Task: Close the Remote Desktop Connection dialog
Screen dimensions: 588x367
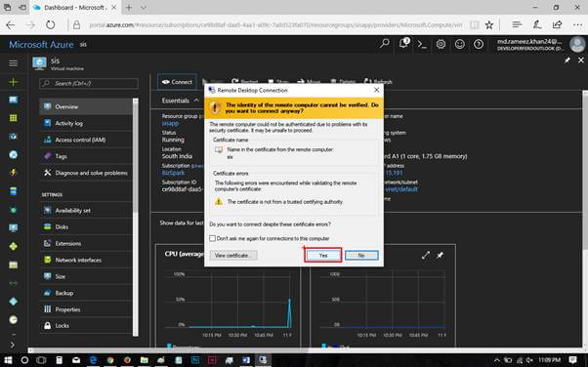Action: (x=376, y=90)
